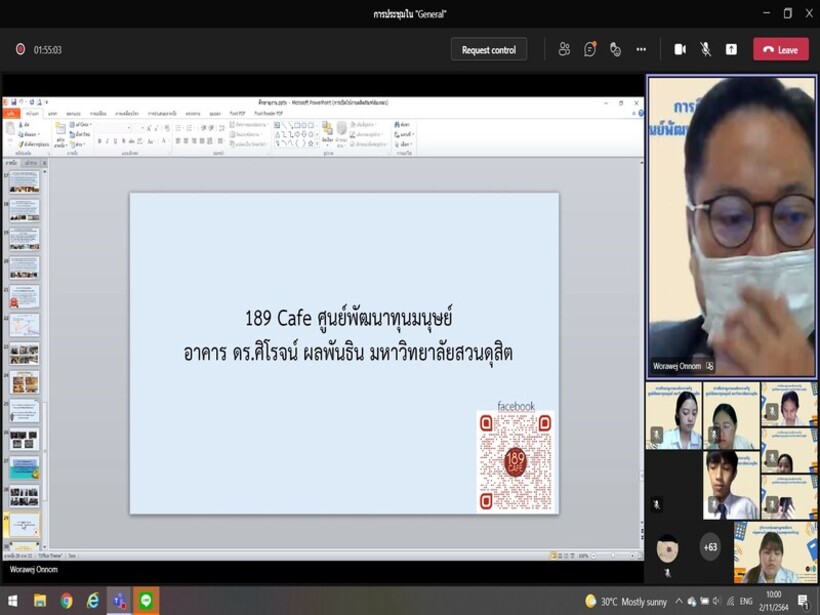Toggle the camera in the meeting
This screenshot has height=615, width=820.
click(x=680, y=50)
